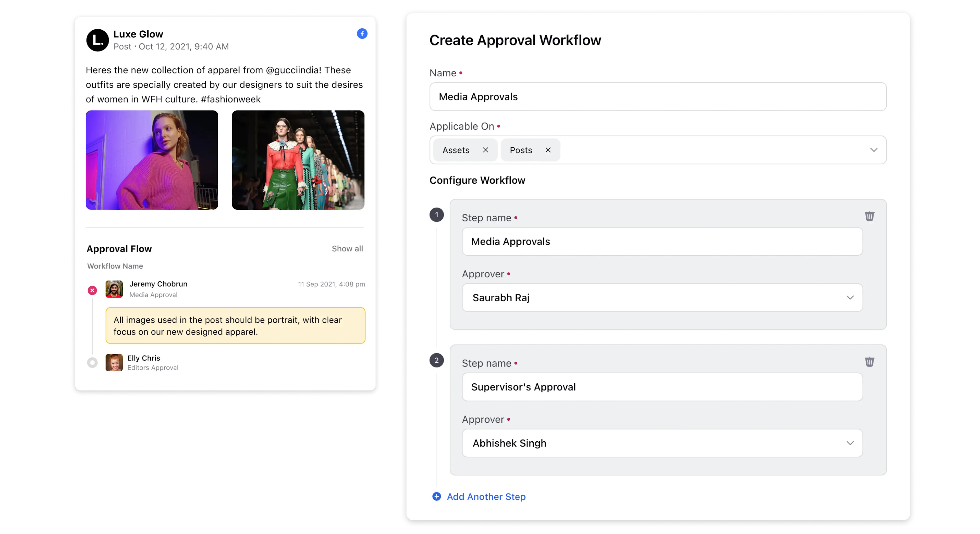
Task: Open the Abhishek Singh approver dropdown
Action: [x=850, y=443]
